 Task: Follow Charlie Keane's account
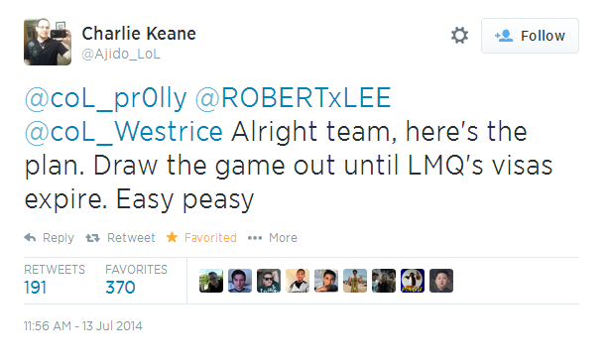coord(530,36)
